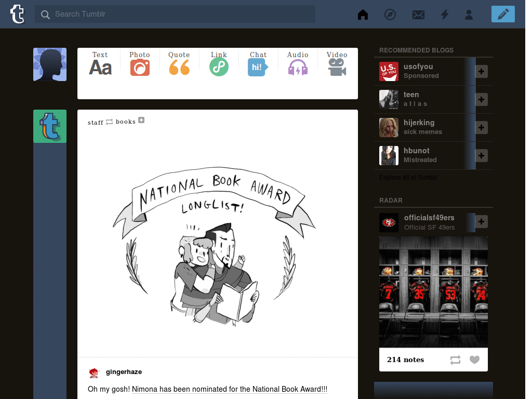The image size is (532, 399).
Task: Click usofyou blog avatar
Action: tap(389, 71)
